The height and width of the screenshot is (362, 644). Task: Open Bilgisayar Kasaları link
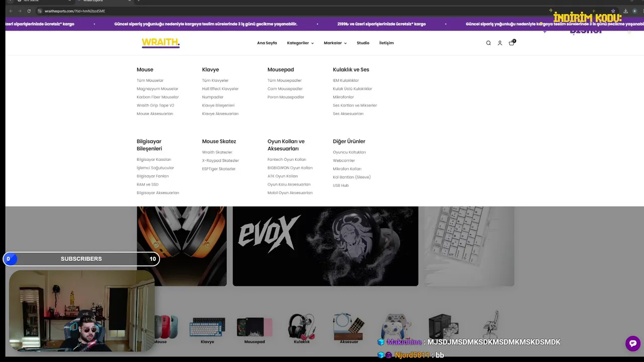pos(154,160)
